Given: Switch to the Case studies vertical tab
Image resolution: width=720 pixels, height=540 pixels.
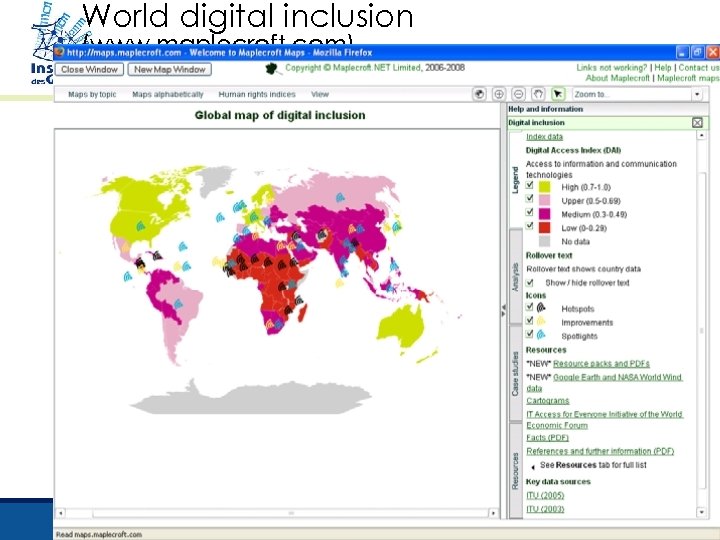Looking at the screenshot, I should 515,373.
